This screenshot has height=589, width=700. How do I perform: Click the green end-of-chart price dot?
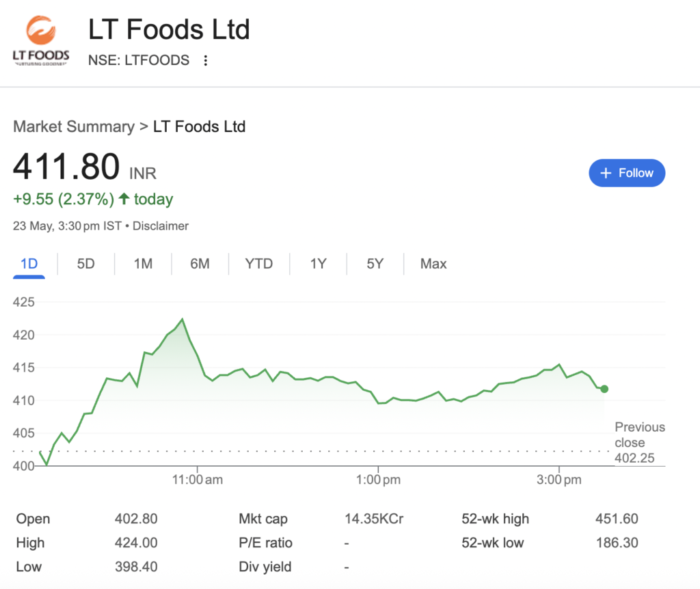[604, 389]
